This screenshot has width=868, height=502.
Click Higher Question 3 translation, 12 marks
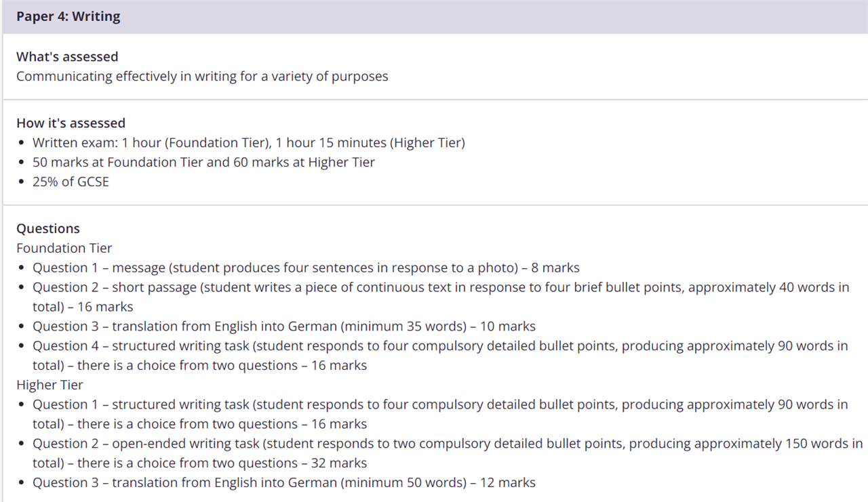point(284,483)
